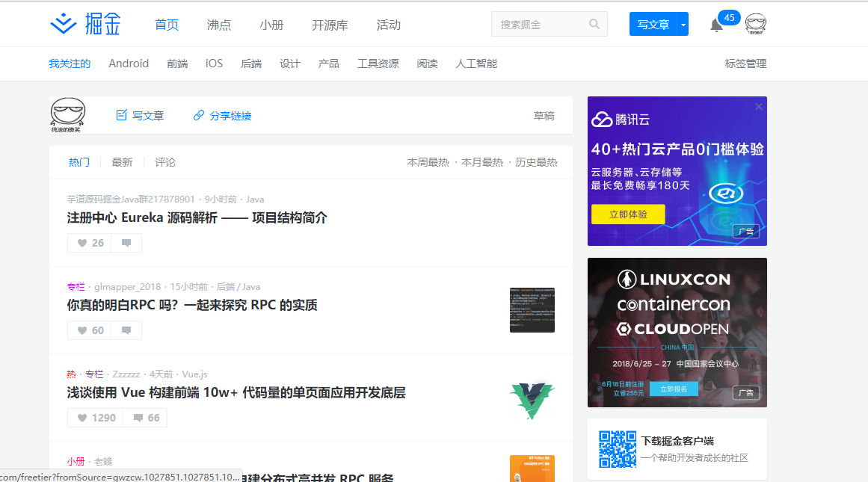Click author Zzzzzz
Screen dimensions: 868x482
126,374
